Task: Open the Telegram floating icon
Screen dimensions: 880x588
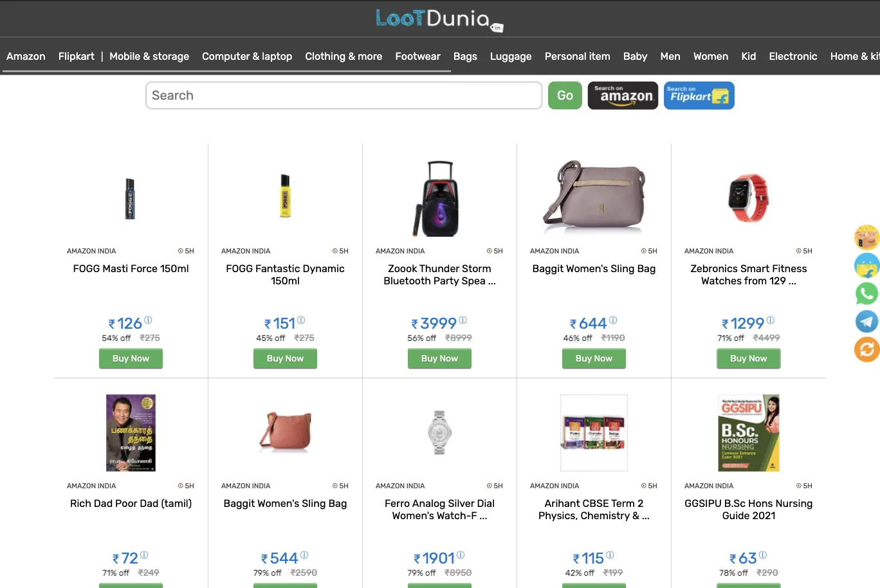Action: point(866,321)
